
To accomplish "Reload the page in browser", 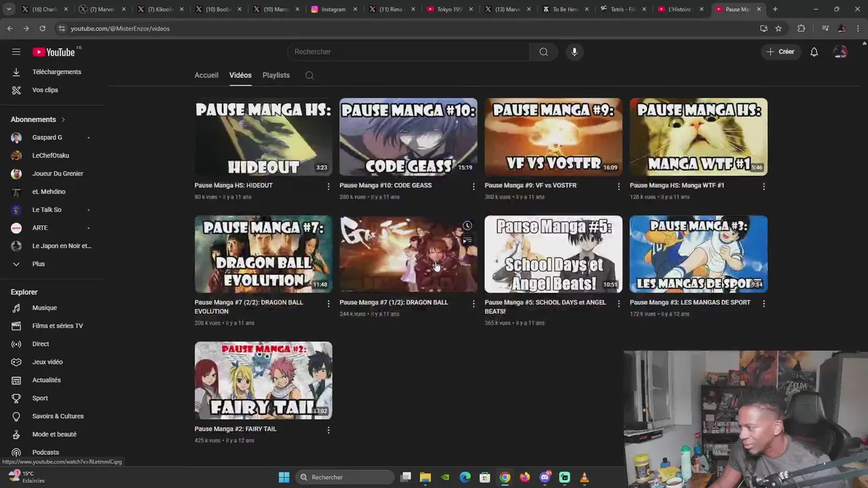I will [42, 28].
